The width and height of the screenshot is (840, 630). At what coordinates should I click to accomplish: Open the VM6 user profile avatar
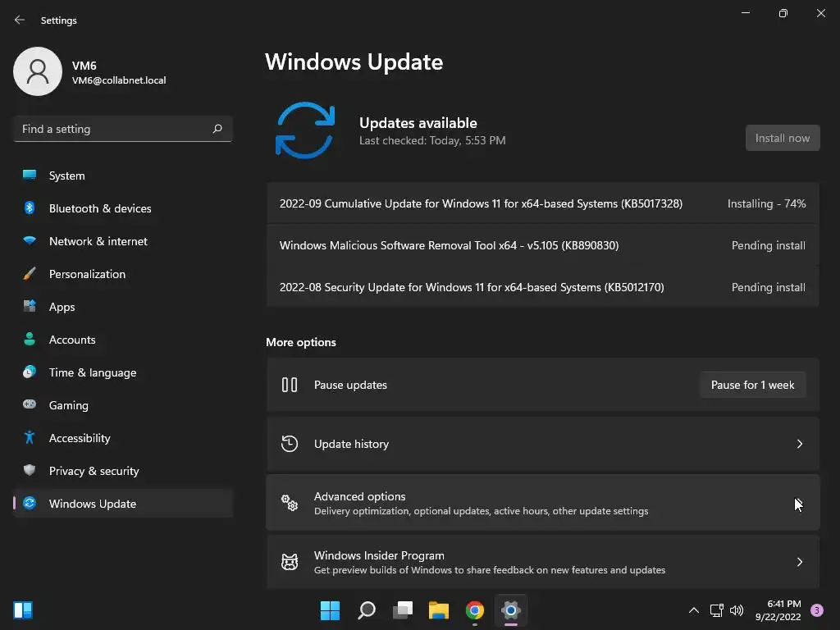pos(38,71)
